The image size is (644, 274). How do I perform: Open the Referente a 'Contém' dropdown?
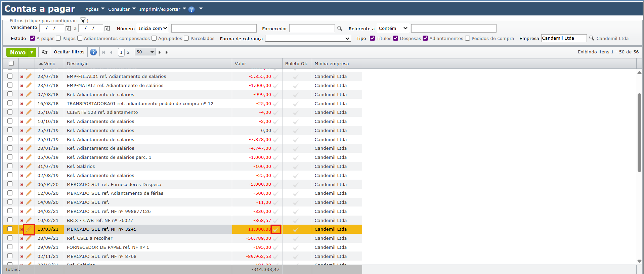pos(393,29)
